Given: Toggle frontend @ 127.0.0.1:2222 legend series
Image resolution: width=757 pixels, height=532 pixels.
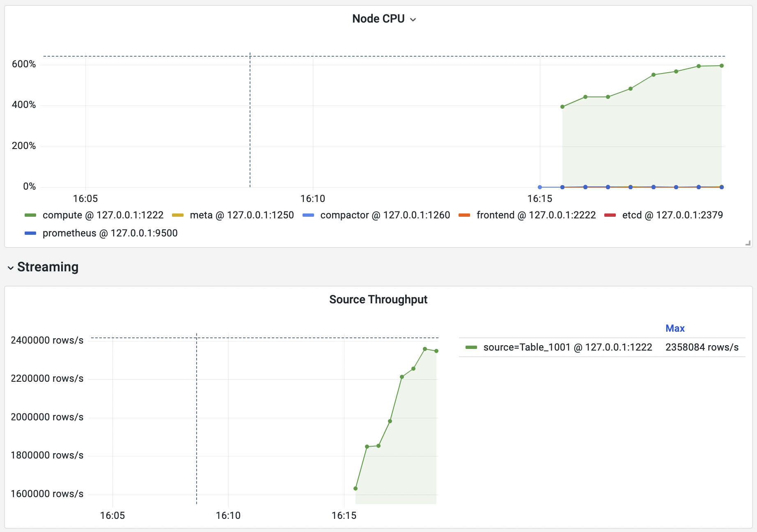Looking at the screenshot, I should pos(536,215).
